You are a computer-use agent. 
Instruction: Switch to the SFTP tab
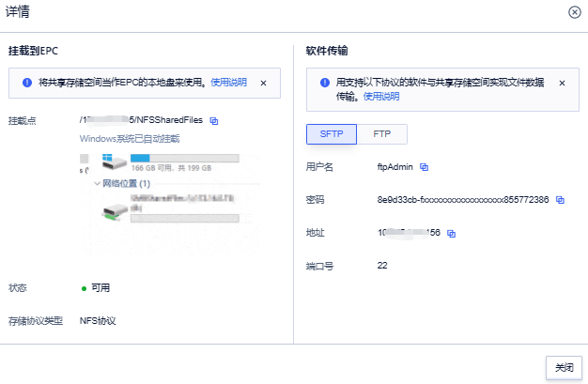[332, 134]
